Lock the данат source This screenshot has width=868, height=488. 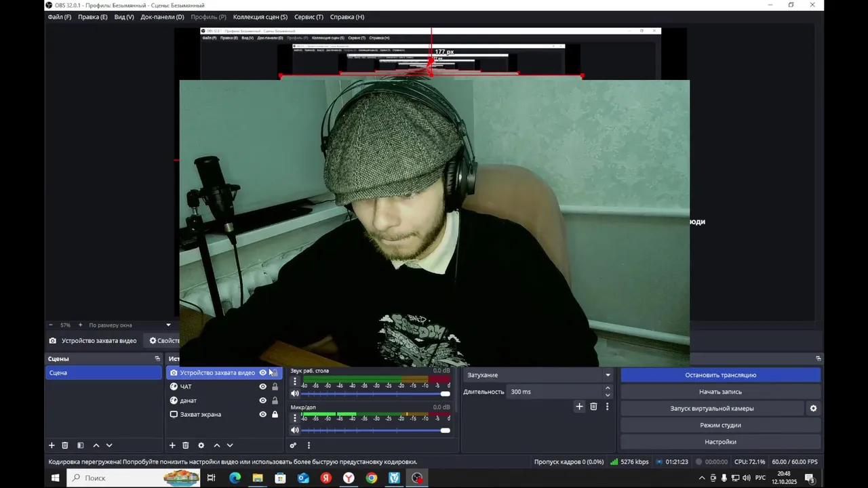tap(275, 401)
